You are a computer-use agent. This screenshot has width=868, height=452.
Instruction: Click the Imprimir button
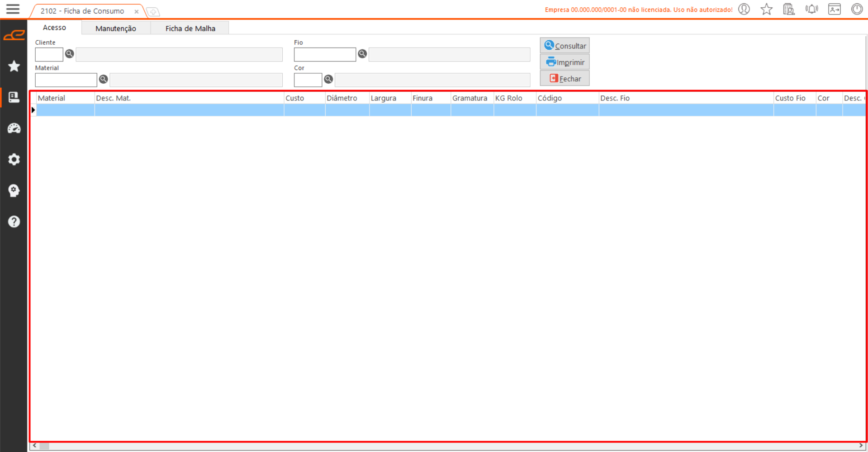[x=564, y=62]
